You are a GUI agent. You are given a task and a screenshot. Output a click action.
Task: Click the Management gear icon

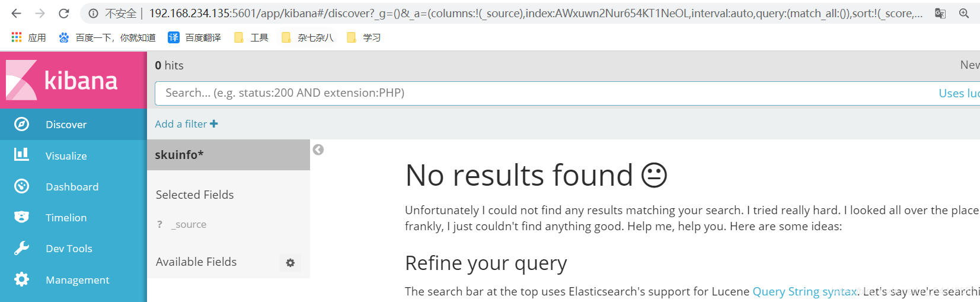pyautogui.click(x=21, y=279)
